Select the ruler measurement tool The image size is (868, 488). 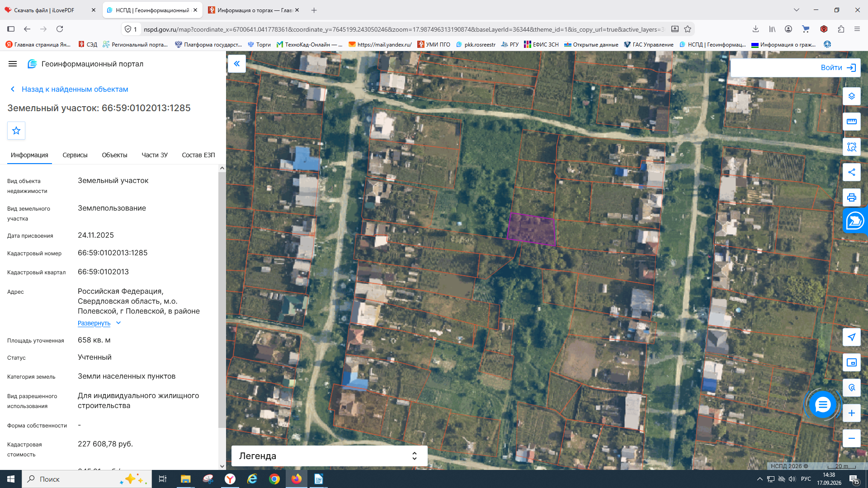[x=852, y=122]
